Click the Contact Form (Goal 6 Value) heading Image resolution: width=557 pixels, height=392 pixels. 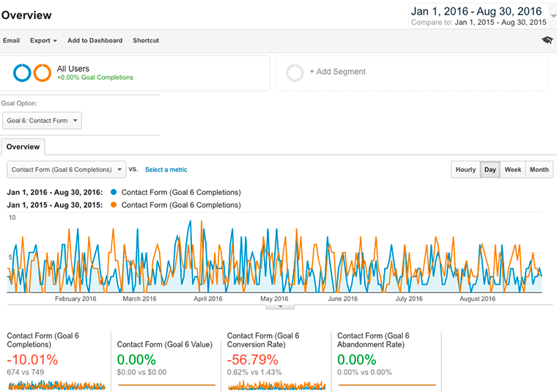click(165, 344)
